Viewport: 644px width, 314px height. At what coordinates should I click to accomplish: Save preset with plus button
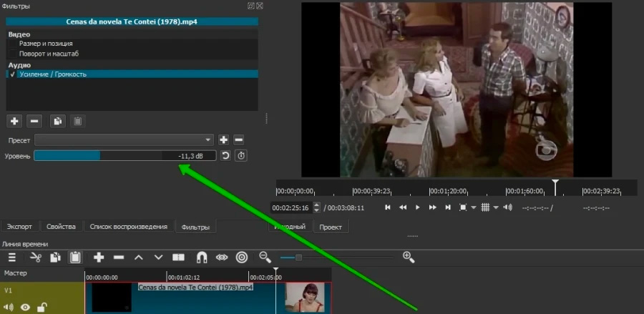click(223, 140)
